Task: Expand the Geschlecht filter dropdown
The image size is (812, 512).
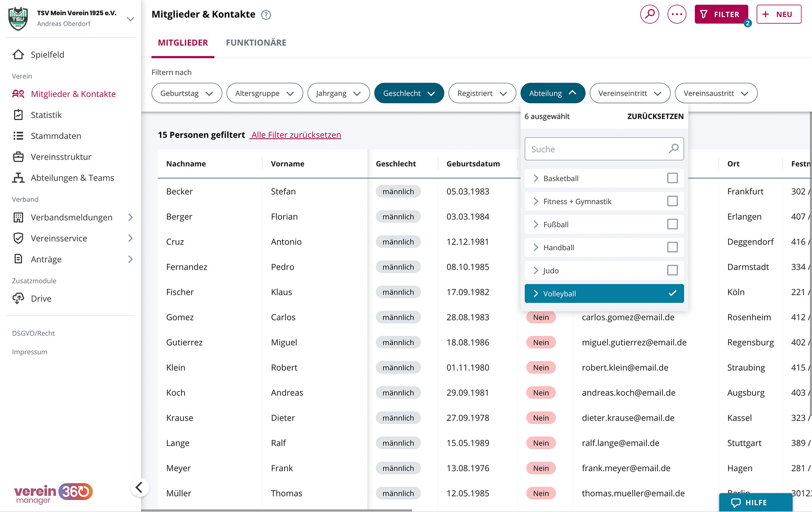Action: [x=409, y=93]
